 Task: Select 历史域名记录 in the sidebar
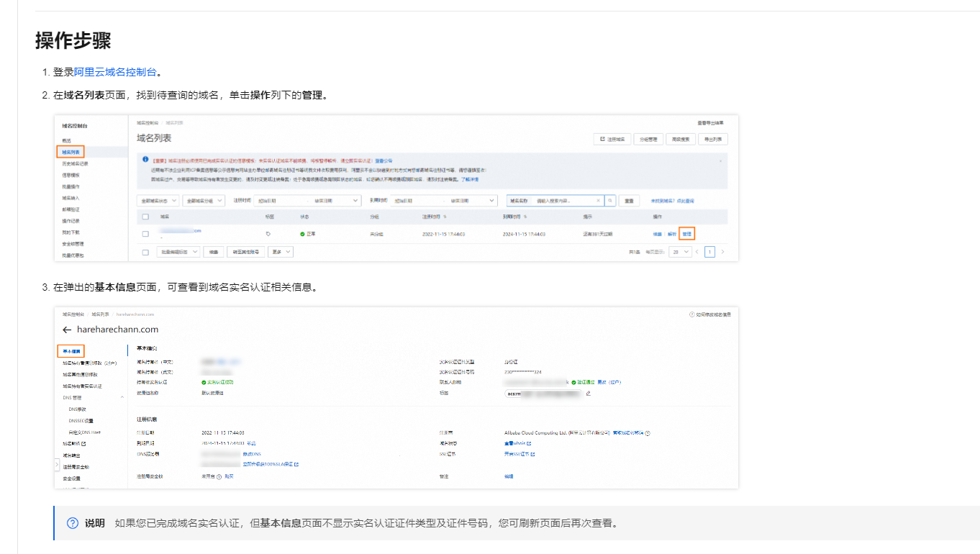[x=75, y=163]
